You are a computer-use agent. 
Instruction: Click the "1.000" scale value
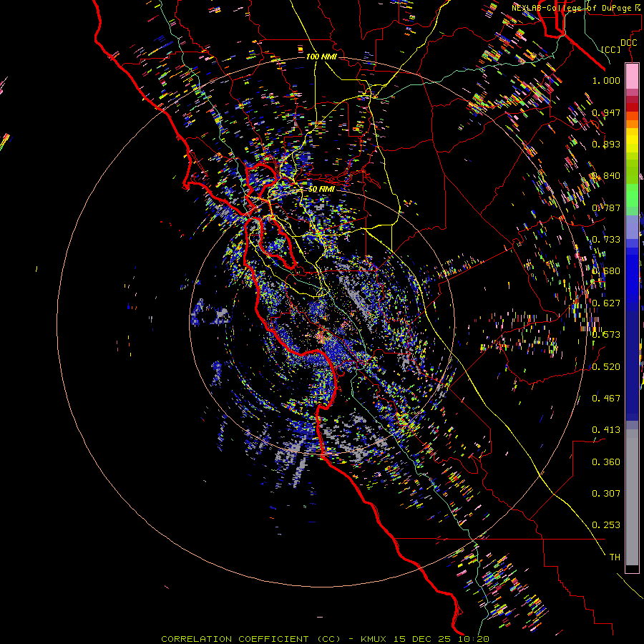606,80
